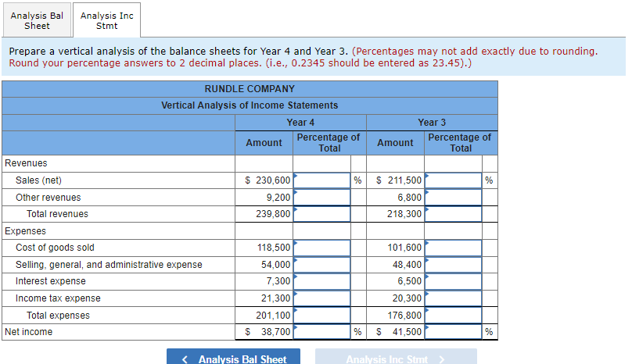Click Year 4 Income tax expense percentage field
632x364 pixels.
click(x=321, y=298)
